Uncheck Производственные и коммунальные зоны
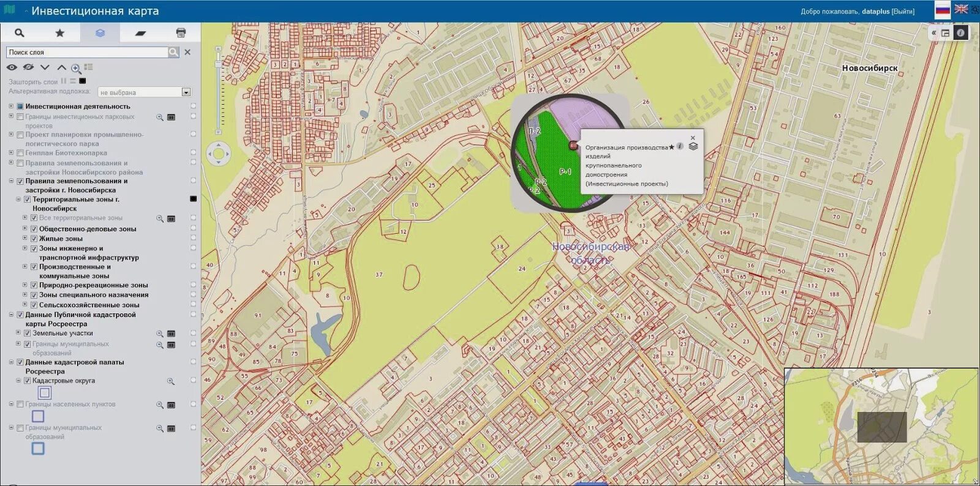The image size is (980, 486). [x=34, y=267]
